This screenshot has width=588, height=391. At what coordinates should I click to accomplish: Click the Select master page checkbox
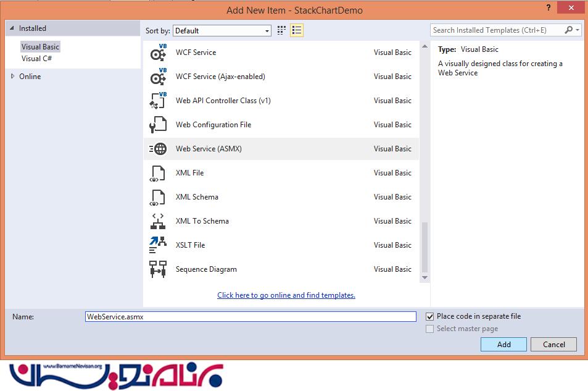[430, 329]
